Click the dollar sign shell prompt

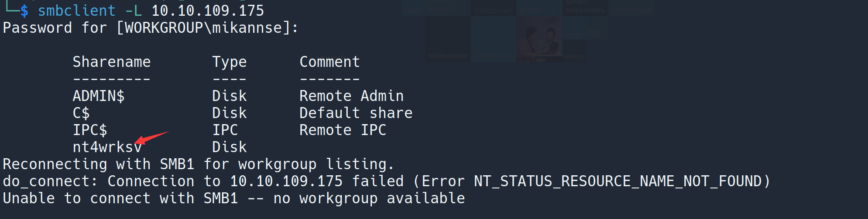(24, 10)
